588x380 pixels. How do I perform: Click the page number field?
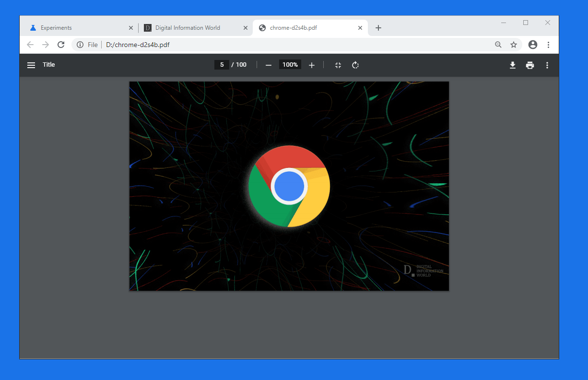pos(222,65)
